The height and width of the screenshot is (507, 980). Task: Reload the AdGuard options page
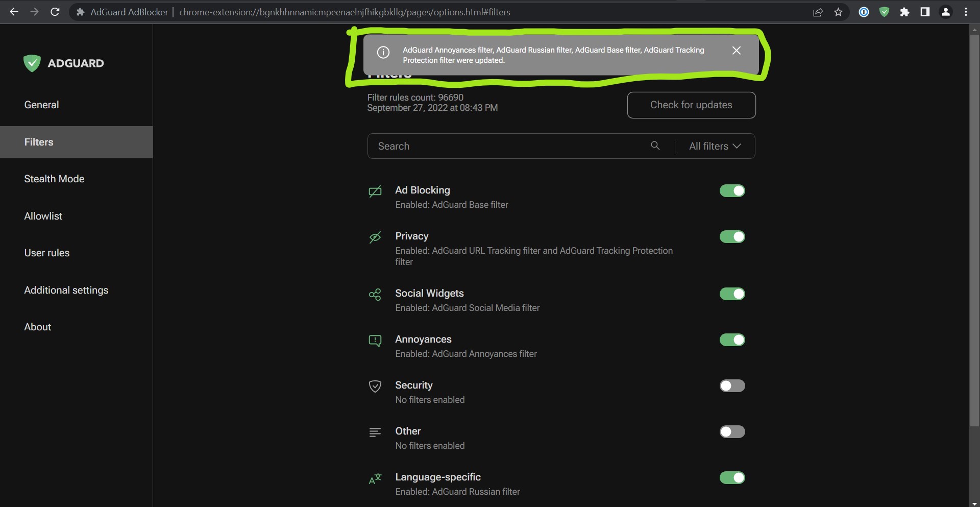tap(55, 12)
